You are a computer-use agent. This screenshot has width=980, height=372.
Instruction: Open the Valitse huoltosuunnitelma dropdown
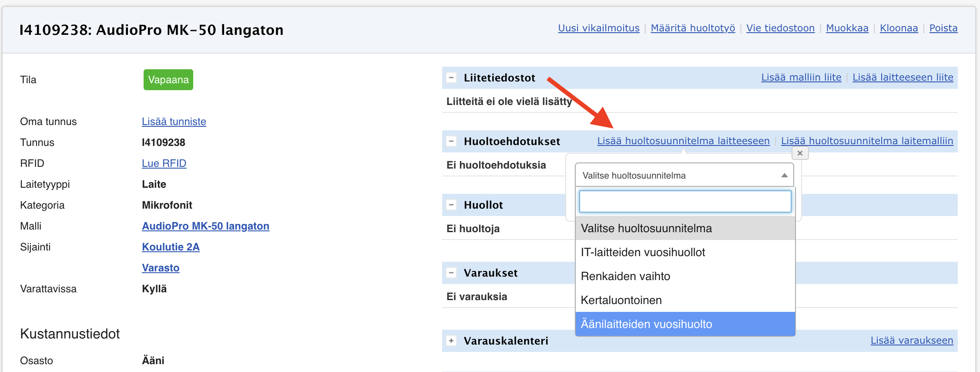tap(684, 175)
